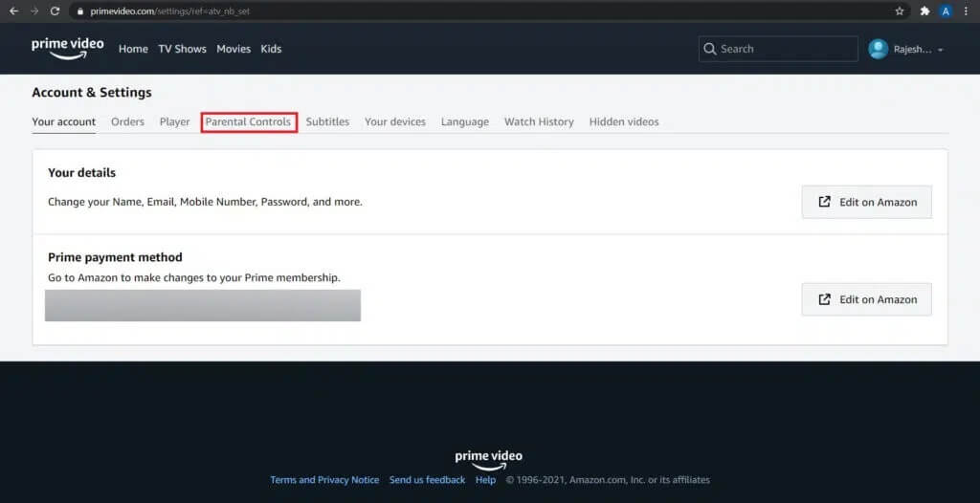Focus the Search input field
This screenshot has width=980, height=503.
pos(778,49)
